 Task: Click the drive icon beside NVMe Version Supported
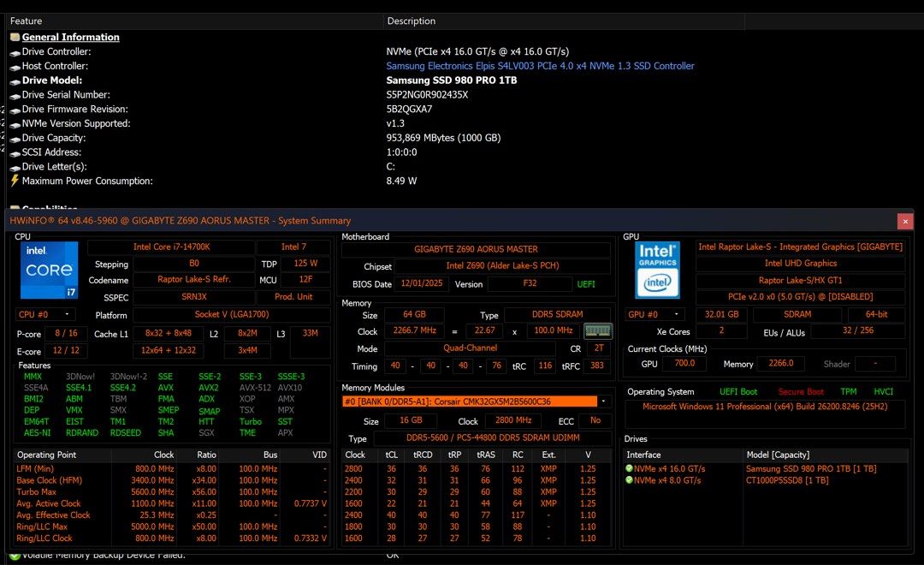(x=15, y=124)
